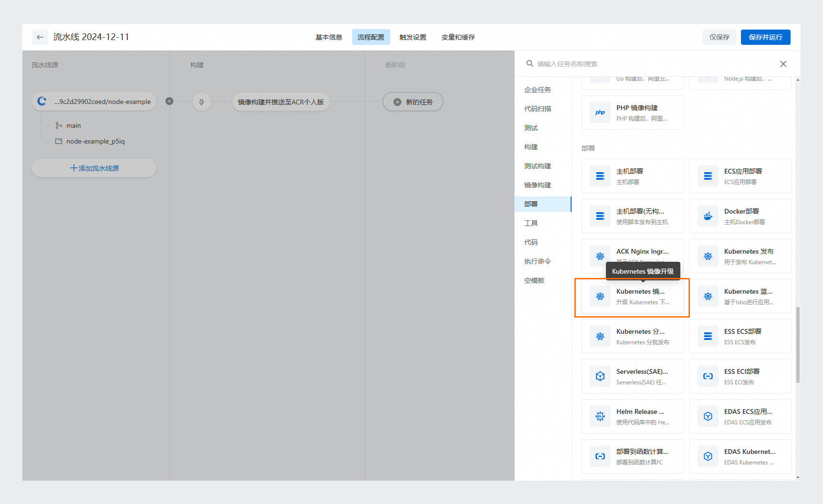Click the 保存并运行 button
The width and height of the screenshot is (823, 504).
tap(765, 37)
